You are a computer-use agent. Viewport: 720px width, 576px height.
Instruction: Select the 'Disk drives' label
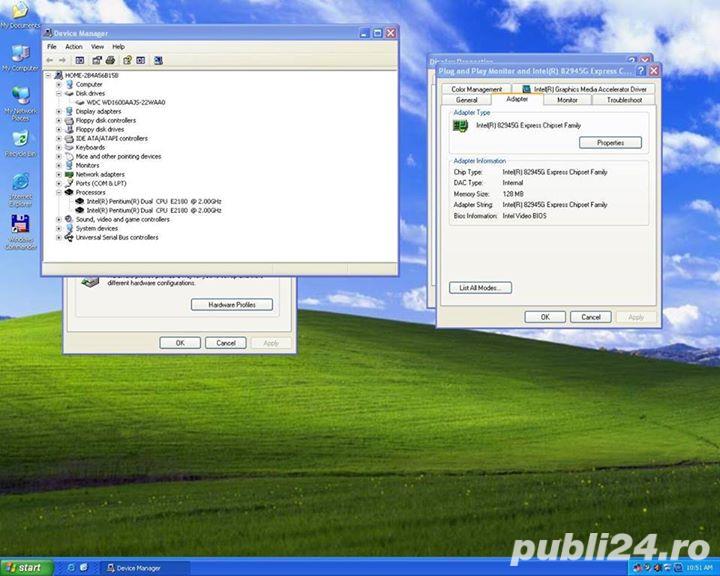[x=90, y=94]
